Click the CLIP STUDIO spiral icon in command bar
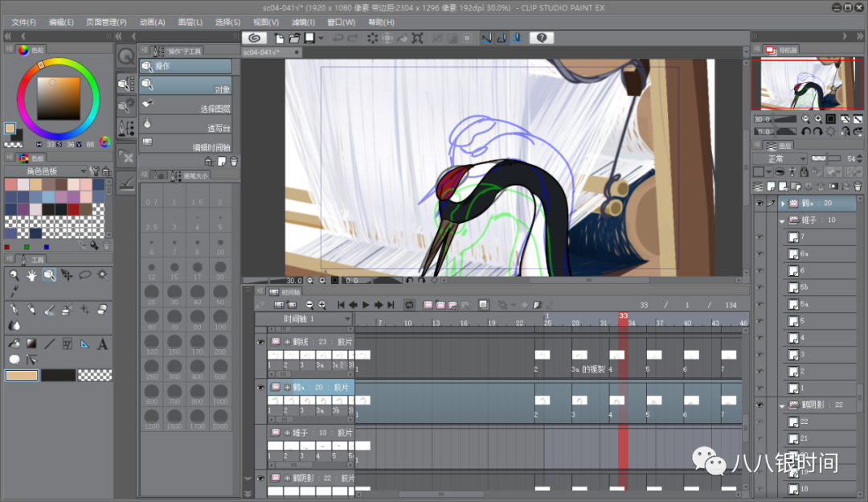 point(255,38)
